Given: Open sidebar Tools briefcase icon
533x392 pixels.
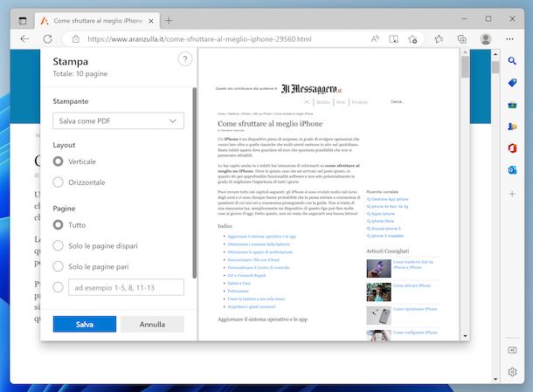Looking at the screenshot, I should (x=512, y=105).
